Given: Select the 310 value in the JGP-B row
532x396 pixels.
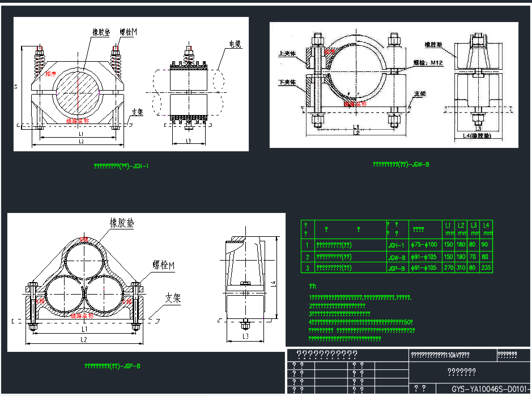Looking at the screenshot, I should coord(461,267).
